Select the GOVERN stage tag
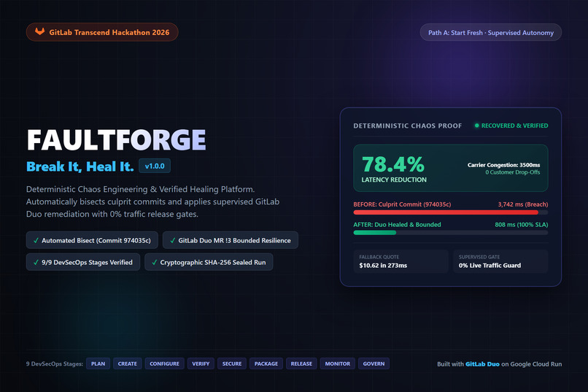Image resolution: width=588 pixels, height=392 pixels. [374, 364]
